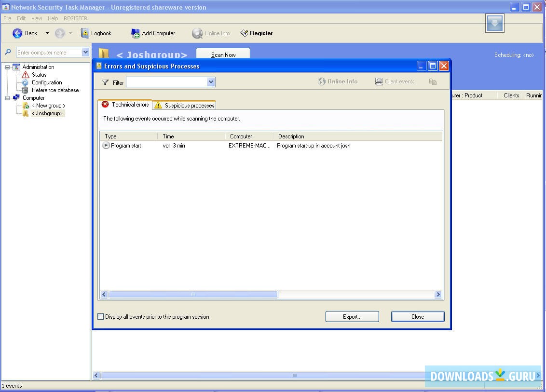Screen dimensions: 546x392
Task: Click main window scrollbar left arrow
Action: tap(96, 375)
